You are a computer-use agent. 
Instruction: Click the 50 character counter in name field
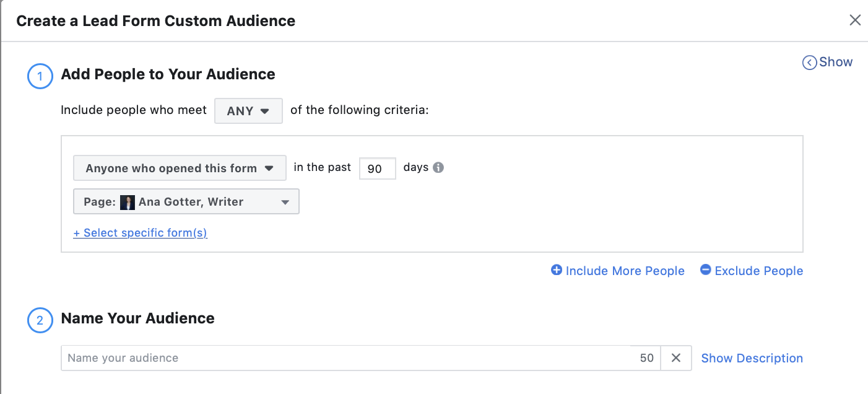(646, 357)
